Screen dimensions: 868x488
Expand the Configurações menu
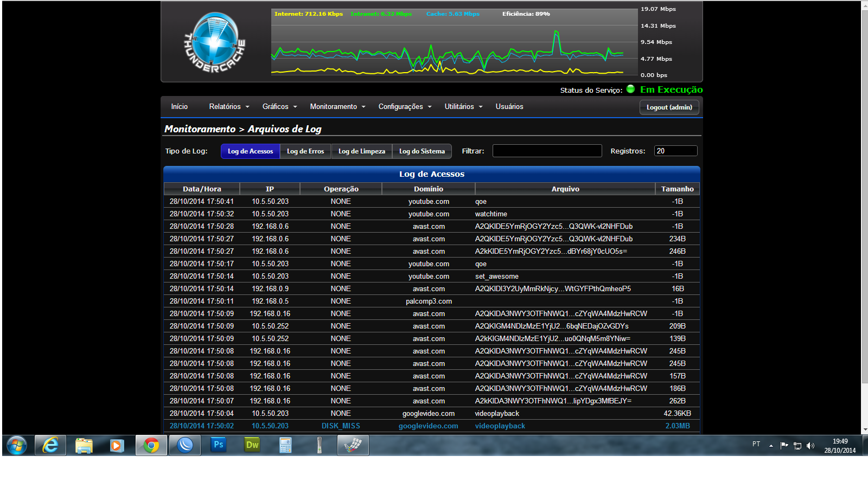(x=405, y=107)
